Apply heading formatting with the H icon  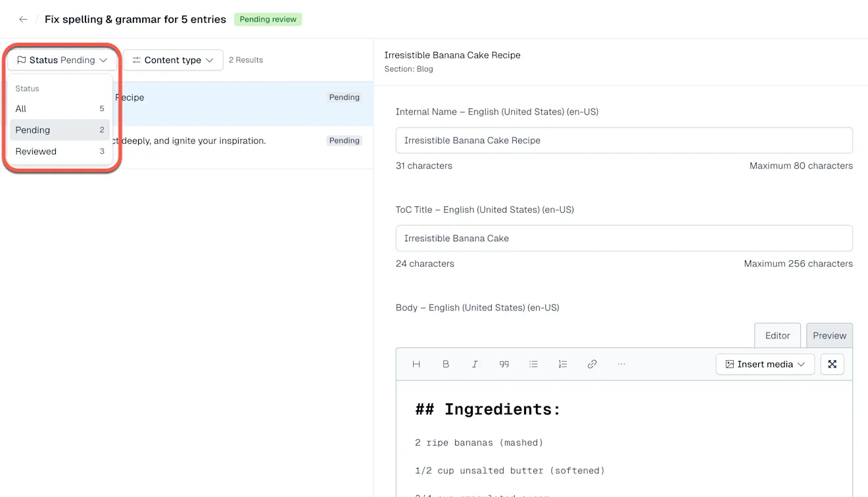[416, 364]
